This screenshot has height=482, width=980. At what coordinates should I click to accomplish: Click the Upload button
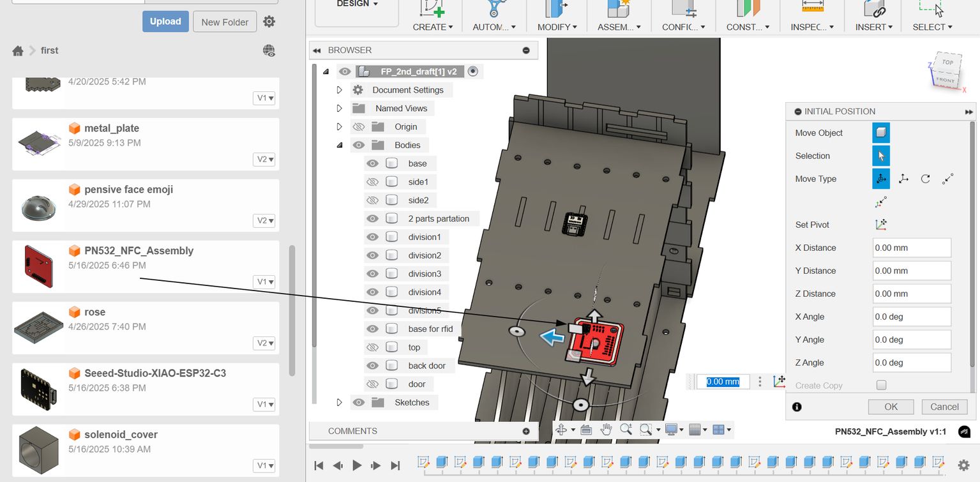coord(165,21)
